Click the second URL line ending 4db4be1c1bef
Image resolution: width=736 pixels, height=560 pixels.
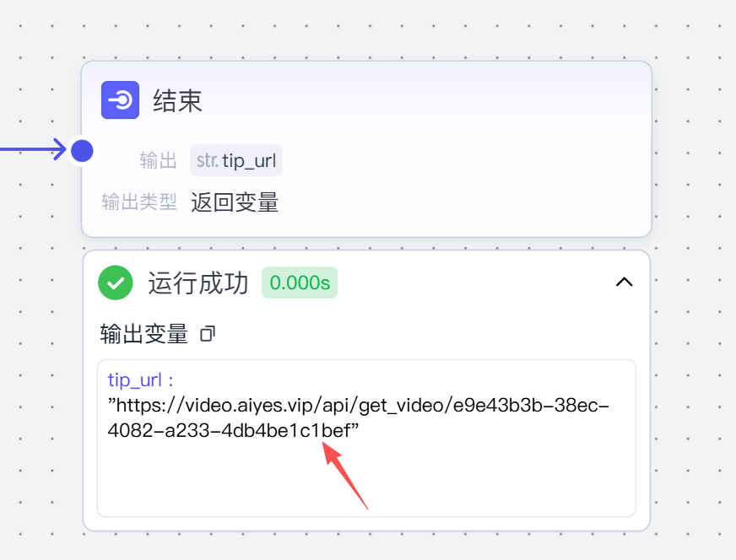(233, 430)
